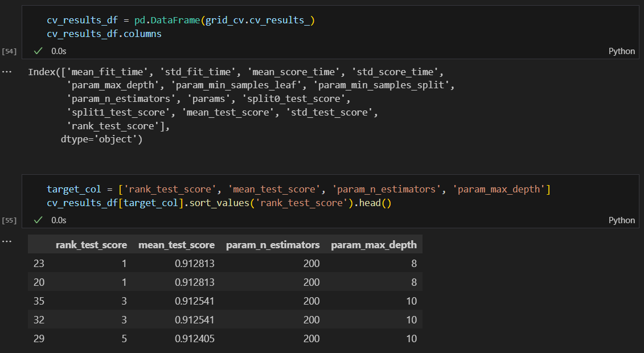
Task: Click mean_test_score 0.912541 in row 35
Action: tap(195, 301)
